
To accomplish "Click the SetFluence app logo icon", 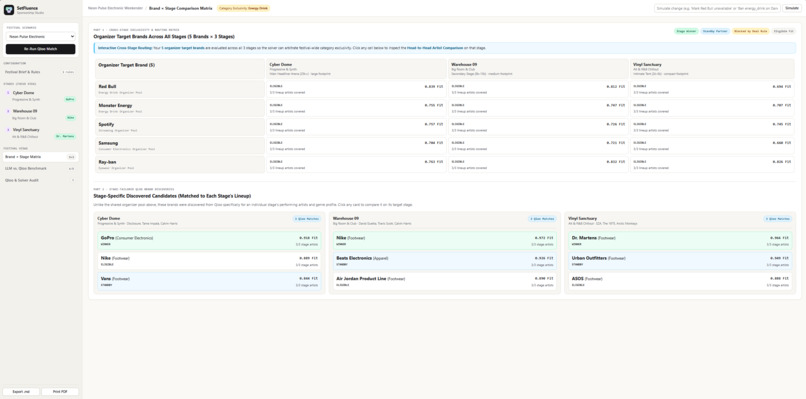I will pyautogui.click(x=9, y=10).
